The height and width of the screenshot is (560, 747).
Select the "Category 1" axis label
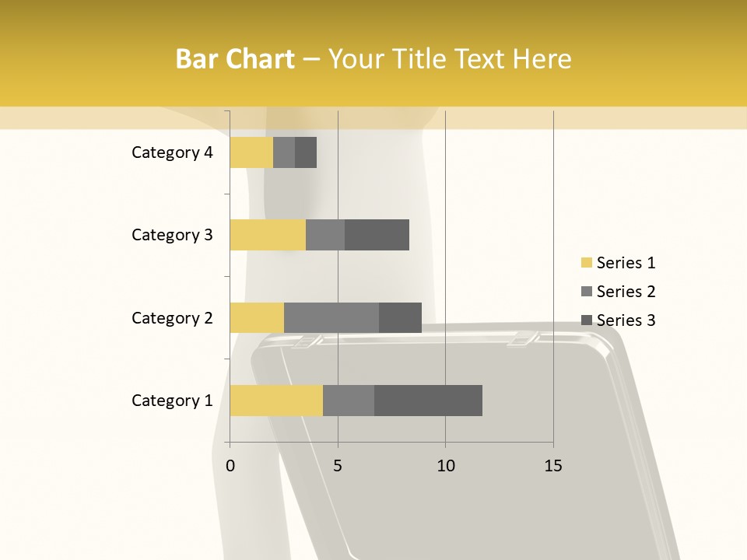click(x=172, y=401)
